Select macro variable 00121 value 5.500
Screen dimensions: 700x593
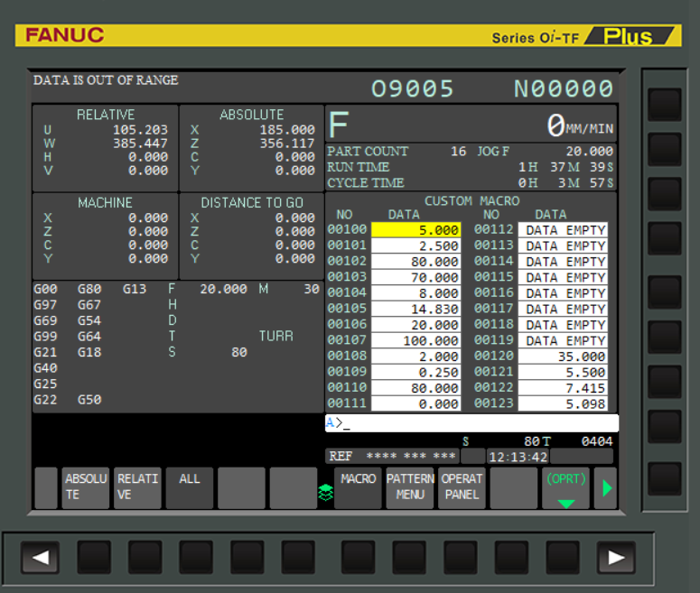coord(563,372)
